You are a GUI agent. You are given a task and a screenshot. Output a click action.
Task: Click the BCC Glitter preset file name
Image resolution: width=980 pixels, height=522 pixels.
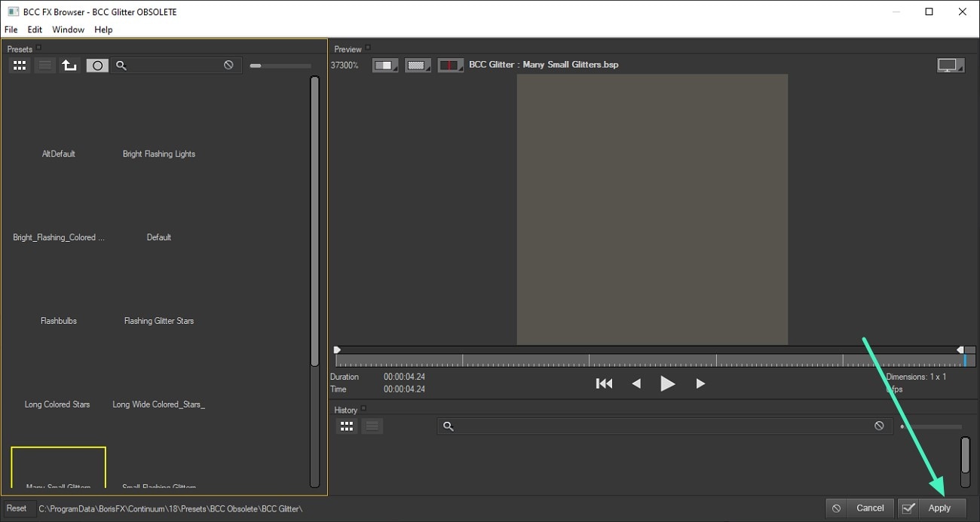point(544,65)
